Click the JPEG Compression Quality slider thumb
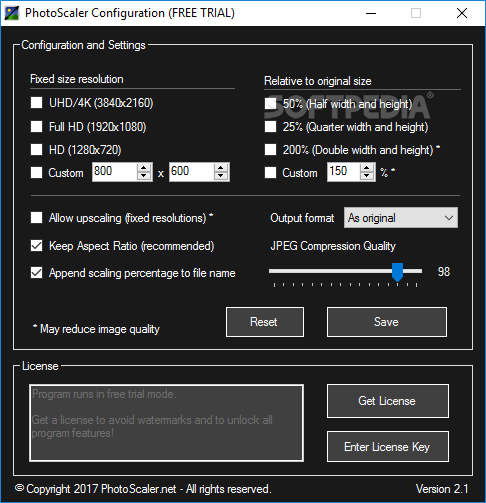 [397, 272]
